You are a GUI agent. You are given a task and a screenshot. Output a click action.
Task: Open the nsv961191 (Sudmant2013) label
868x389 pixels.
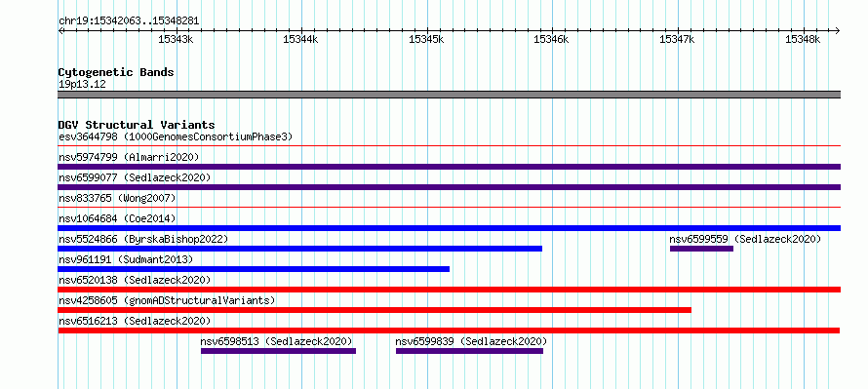click(126, 259)
